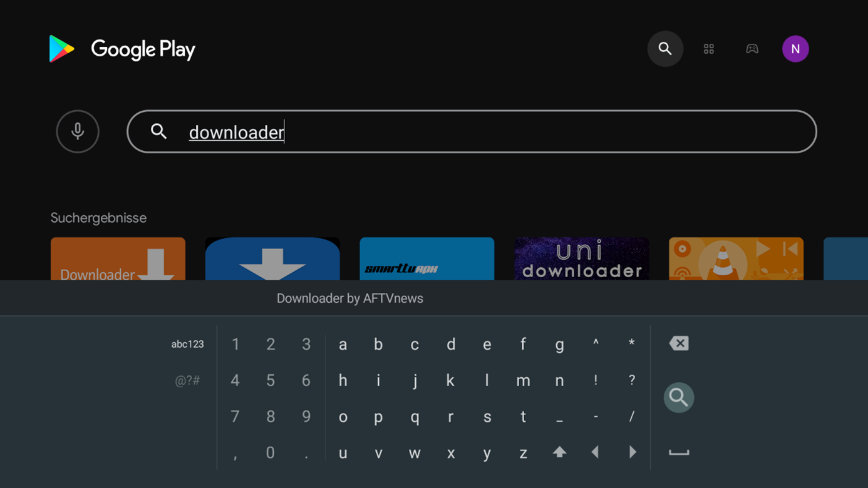Toggle the keyboard shift key
Image resolution: width=868 pixels, height=488 pixels.
pos(559,452)
